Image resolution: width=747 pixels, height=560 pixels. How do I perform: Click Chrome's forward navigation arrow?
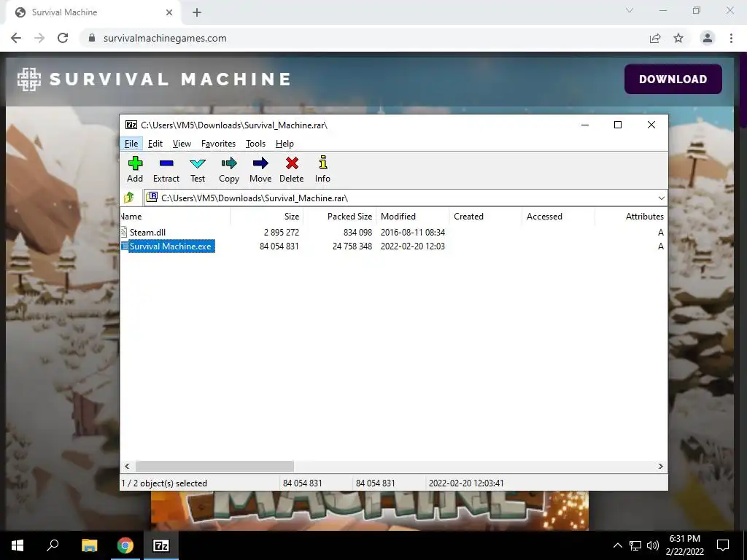[x=39, y=38]
